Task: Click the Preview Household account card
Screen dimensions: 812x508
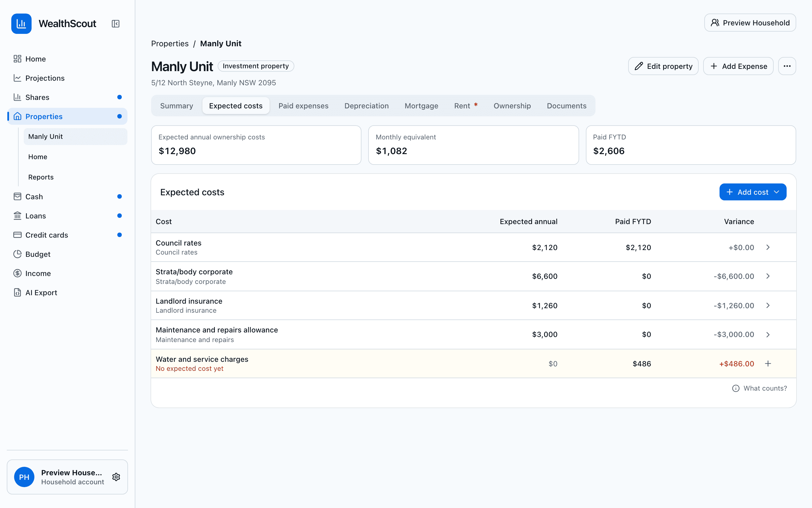Action: click(x=67, y=477)
